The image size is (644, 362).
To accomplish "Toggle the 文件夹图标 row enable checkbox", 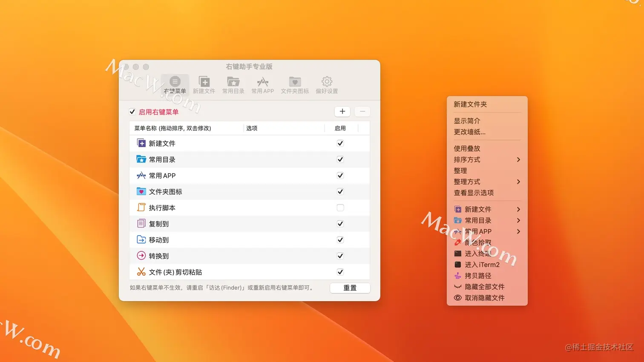I will pos(340,191).
